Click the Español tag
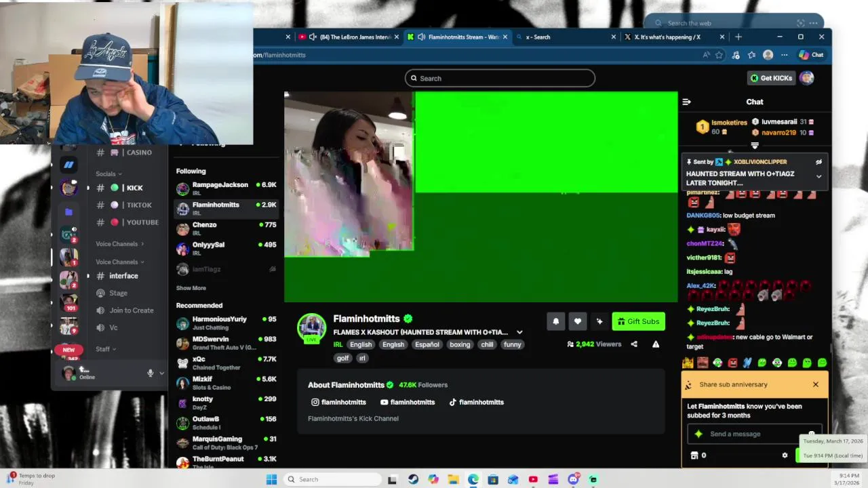The width and height of the screenshot is (868, 488). (x=427, y=344)
